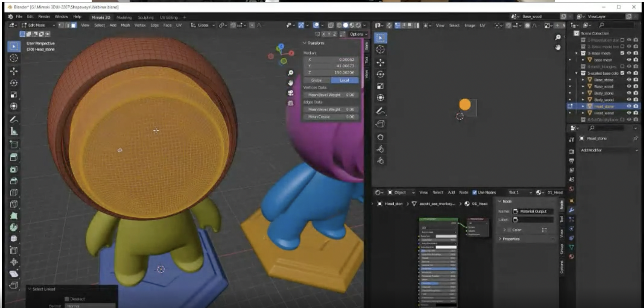Adjust the Mean Crease value field
Screen dimensions: 644x308
pyautogui.click(x=331, y=117)
